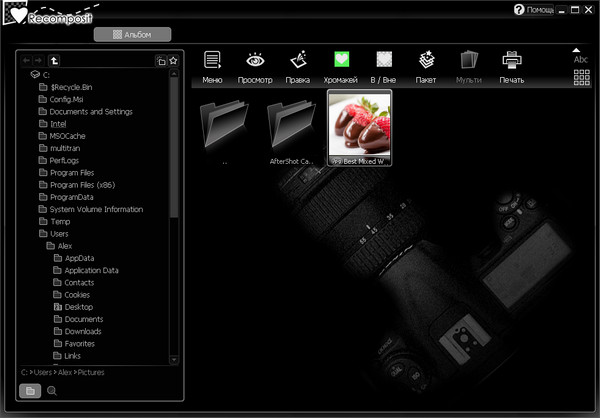Screen dimensions: 600x418
Task: Open the AfterShot Ca.. folder thumbnail
Action: tap(291, 128)
